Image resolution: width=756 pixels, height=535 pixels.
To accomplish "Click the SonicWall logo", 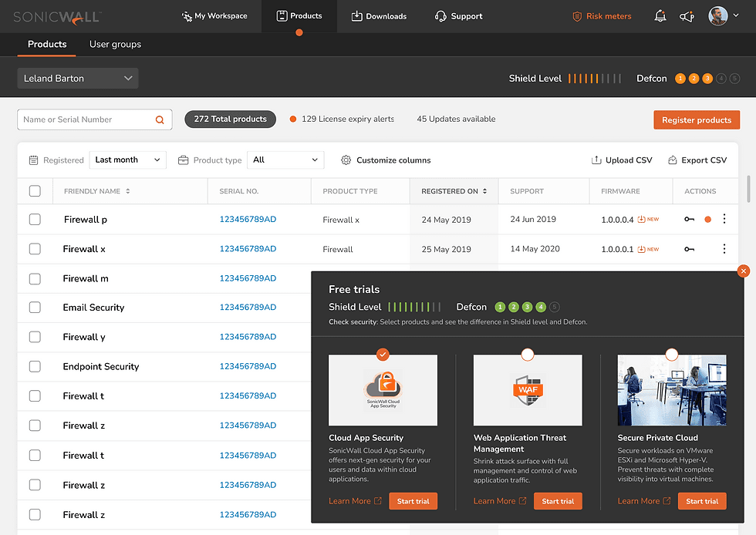I will click(x=57, y=17).
